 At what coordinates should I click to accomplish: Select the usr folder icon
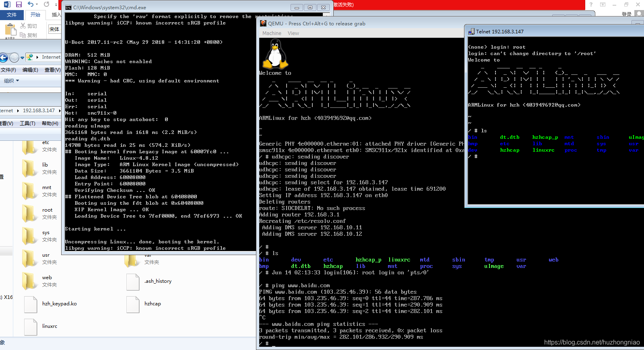click(29, 259)
